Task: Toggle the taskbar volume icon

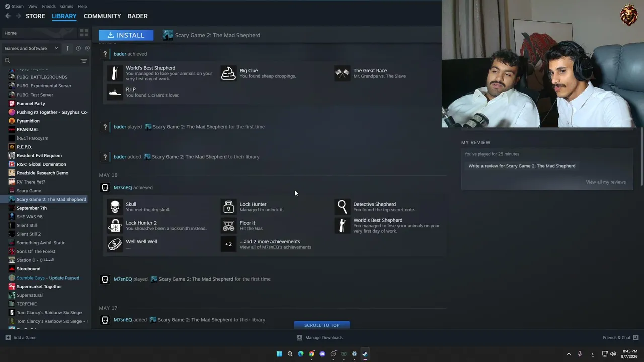Action: (613, 354)
